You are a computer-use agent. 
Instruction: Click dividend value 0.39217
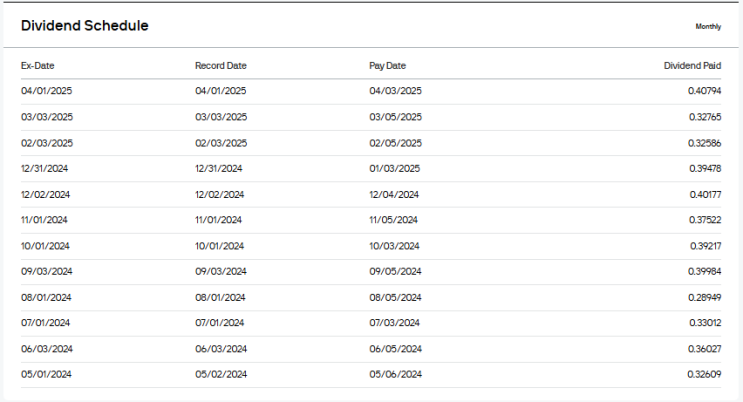706,246
